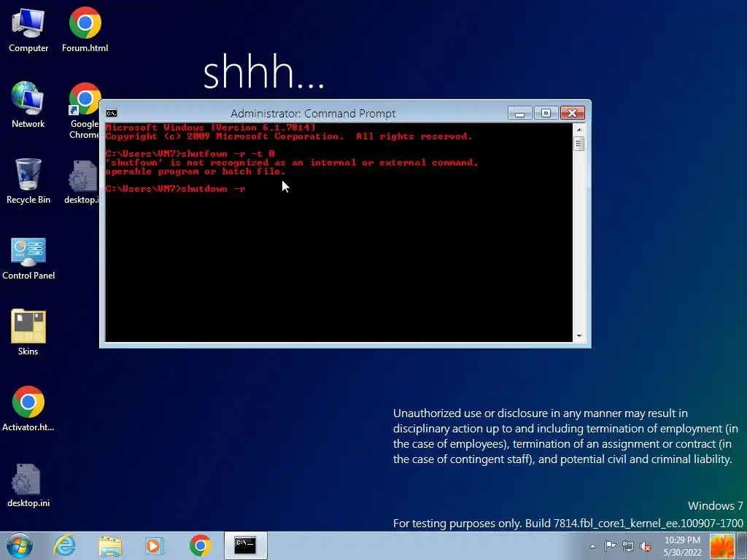Open the Forum.html desktop shortcut
The width and height of the screenshot is (747, 560).
point(85,29)
